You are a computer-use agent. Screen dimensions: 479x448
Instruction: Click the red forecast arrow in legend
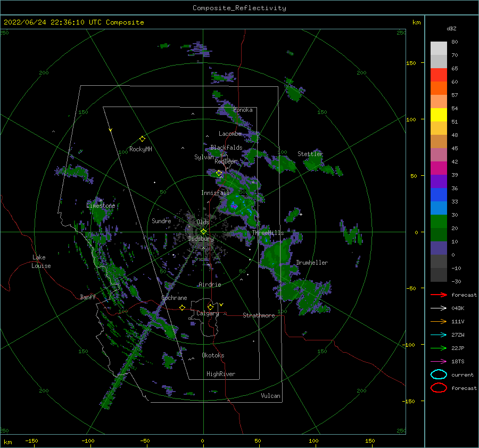tap(439, 295)
